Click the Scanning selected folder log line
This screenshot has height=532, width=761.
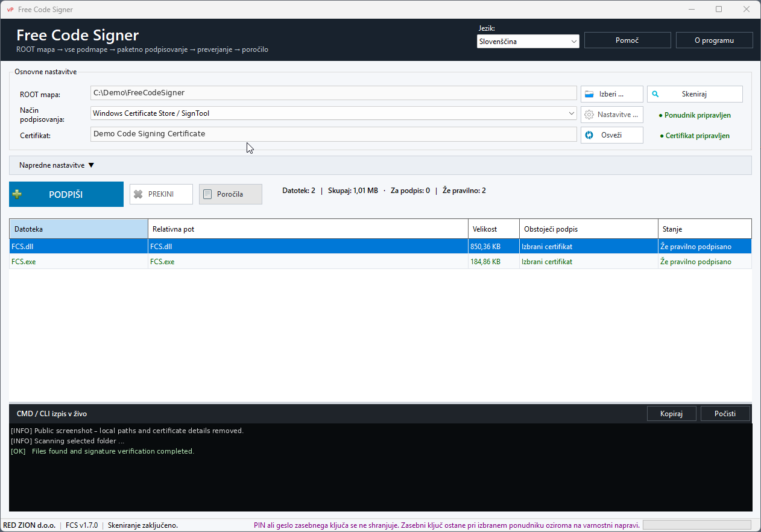tap(68, 441)
